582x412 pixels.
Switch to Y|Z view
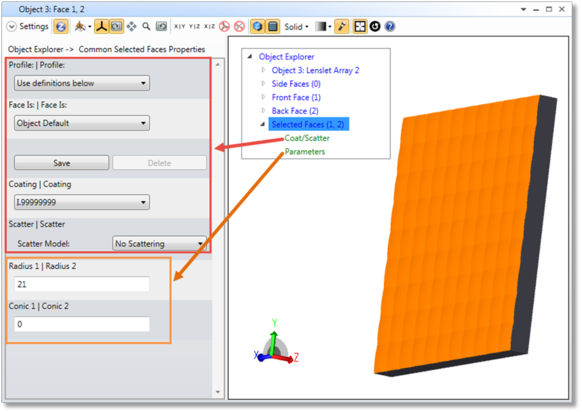(x=194, y=27)
